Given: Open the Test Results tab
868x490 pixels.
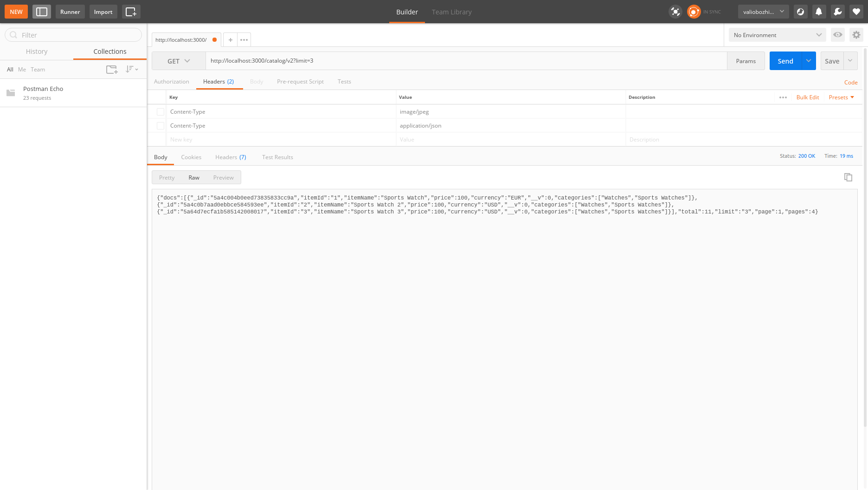Looking at the screenshot, I should pyautogui.click(x=277, y=157).
